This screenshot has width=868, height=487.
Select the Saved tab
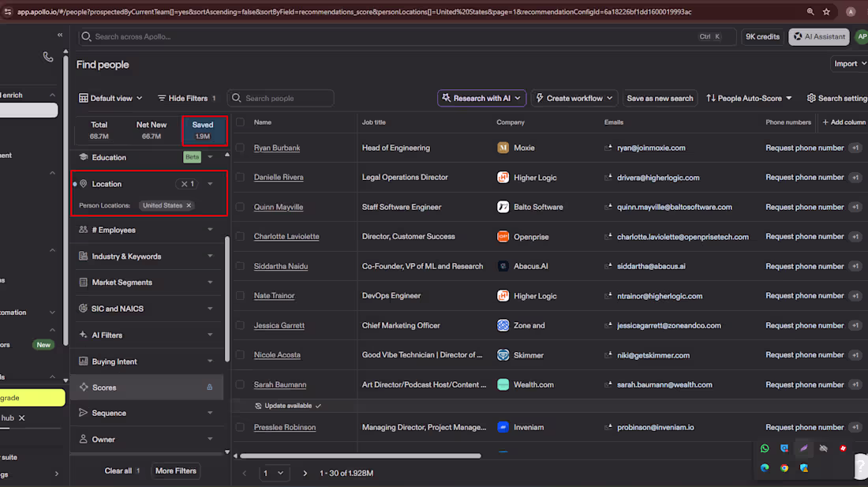(203, 130)
